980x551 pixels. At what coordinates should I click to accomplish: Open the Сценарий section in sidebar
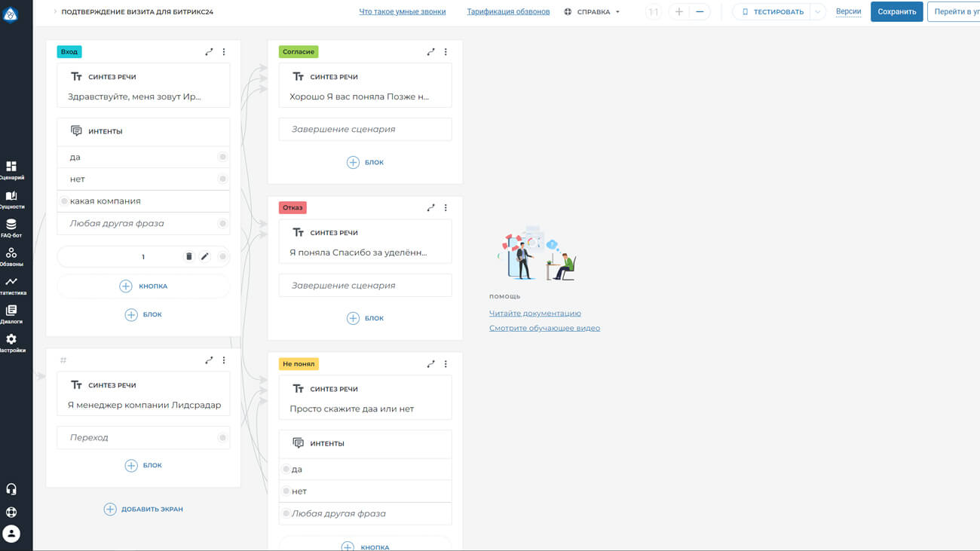(11, 170)
